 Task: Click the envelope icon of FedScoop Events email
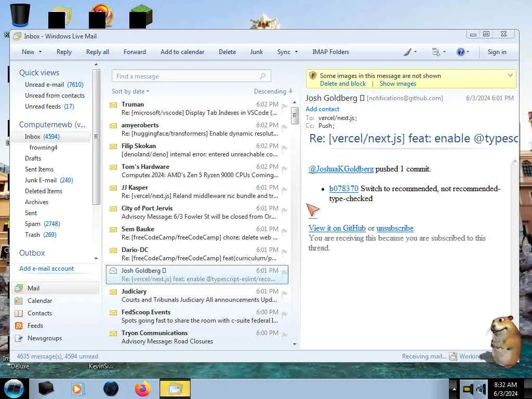113,312
